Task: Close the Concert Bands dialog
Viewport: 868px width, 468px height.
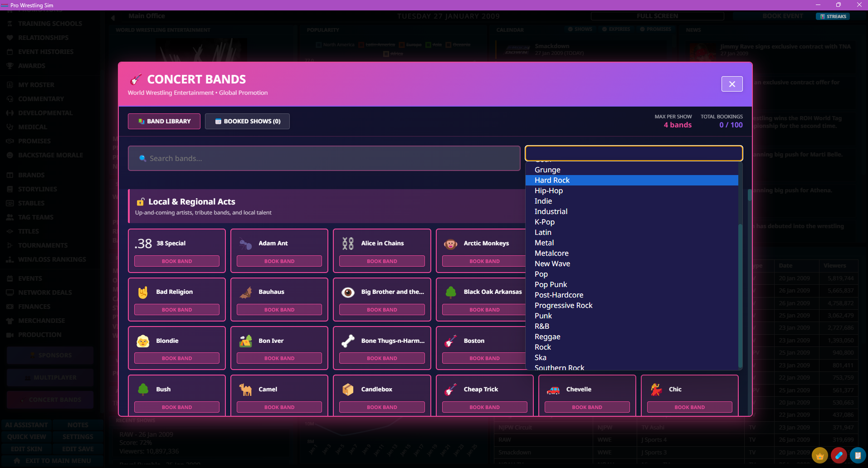Action: (x=732, y=84)
